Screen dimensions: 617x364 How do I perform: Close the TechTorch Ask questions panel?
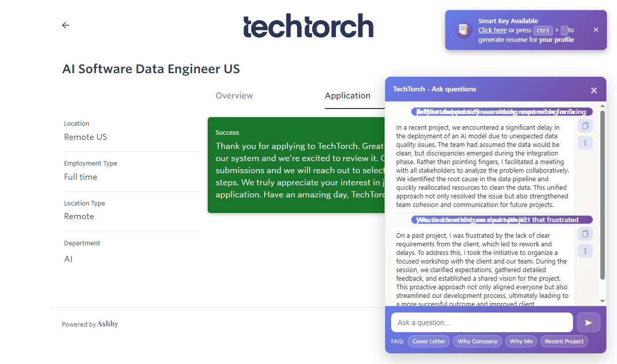pyautogui.click(x=594, y=90)
